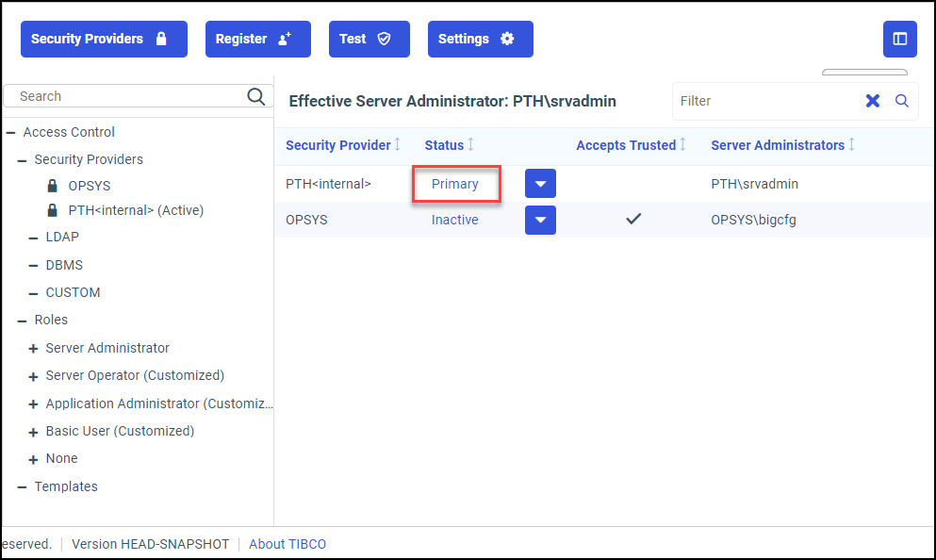Clear the filter using the blue X icon

pyautogui.click(x=872, y=101)
